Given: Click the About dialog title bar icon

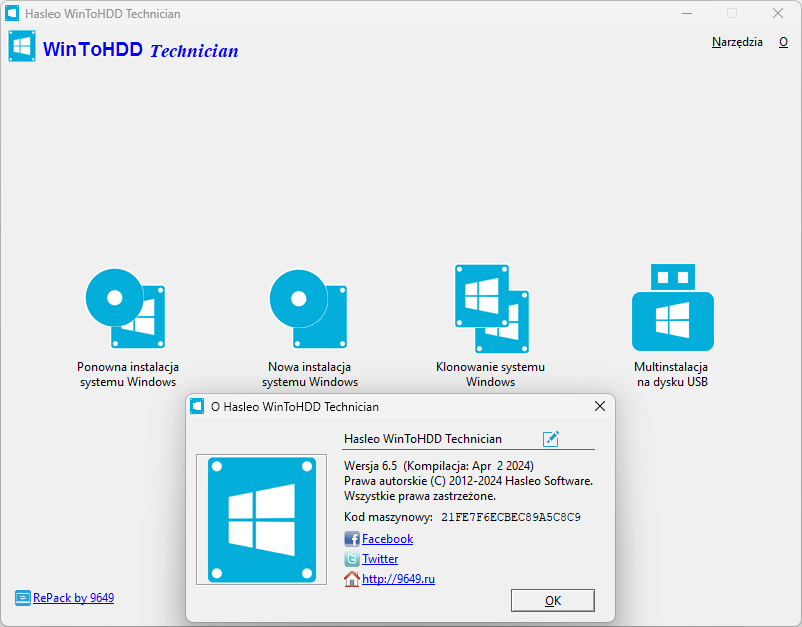Looking at the screenshot, I should coord(197,406).
